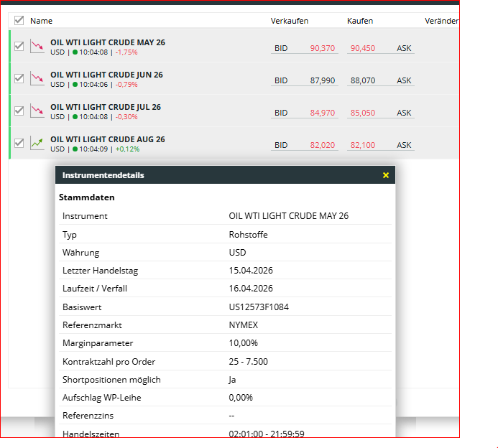Image resolution: width=498 pixels, height=448 pixels.
Task: Click the downtrend chart icon for JUN 26
Action: tap(37, 79)
